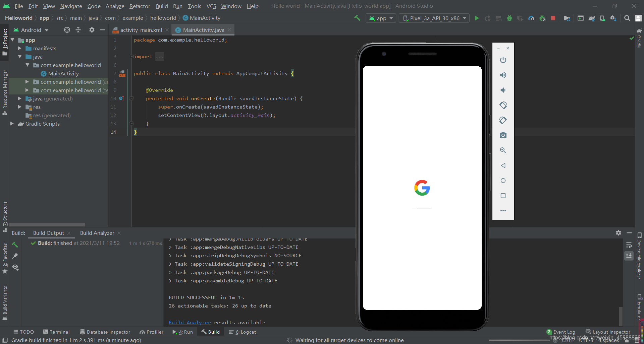Expand the manifests folder
The width and height of the screenshot is (644, 344).
point(20,48)
